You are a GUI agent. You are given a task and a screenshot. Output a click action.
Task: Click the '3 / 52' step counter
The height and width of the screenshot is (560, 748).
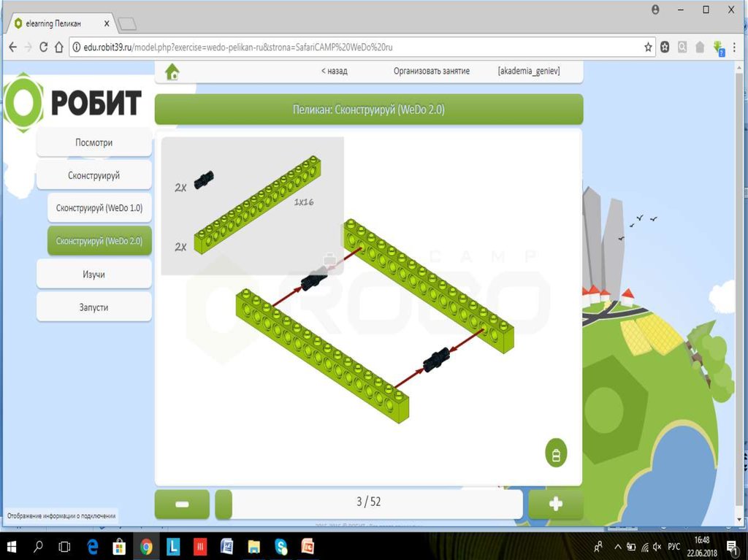(369, 502)
